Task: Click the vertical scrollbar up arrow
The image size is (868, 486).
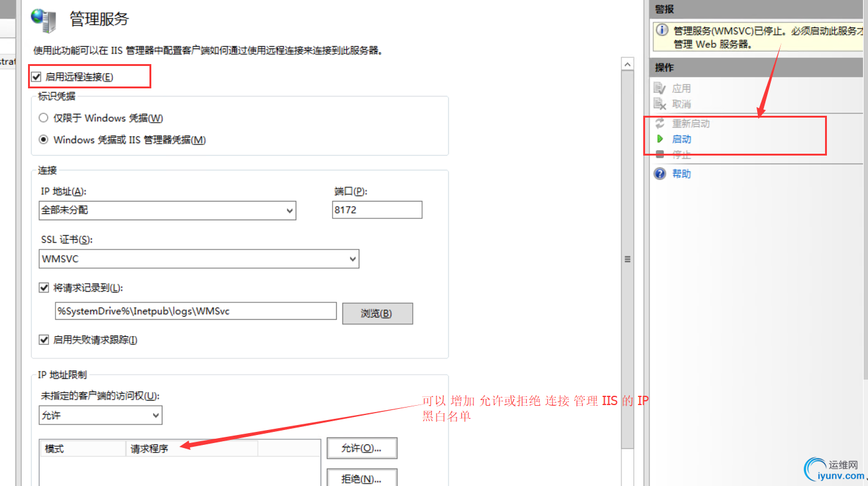Action: coord(628,64)
